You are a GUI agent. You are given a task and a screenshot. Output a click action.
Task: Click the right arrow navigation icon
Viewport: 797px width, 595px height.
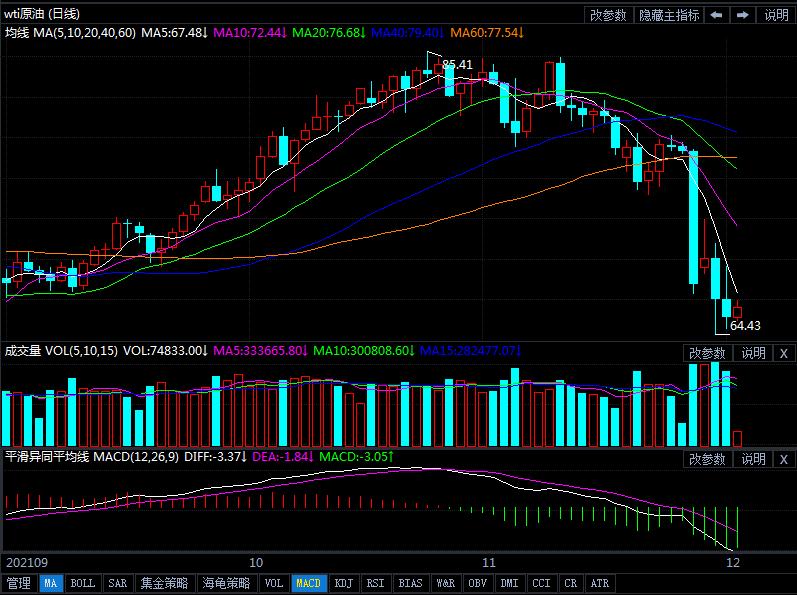point(743,15)
